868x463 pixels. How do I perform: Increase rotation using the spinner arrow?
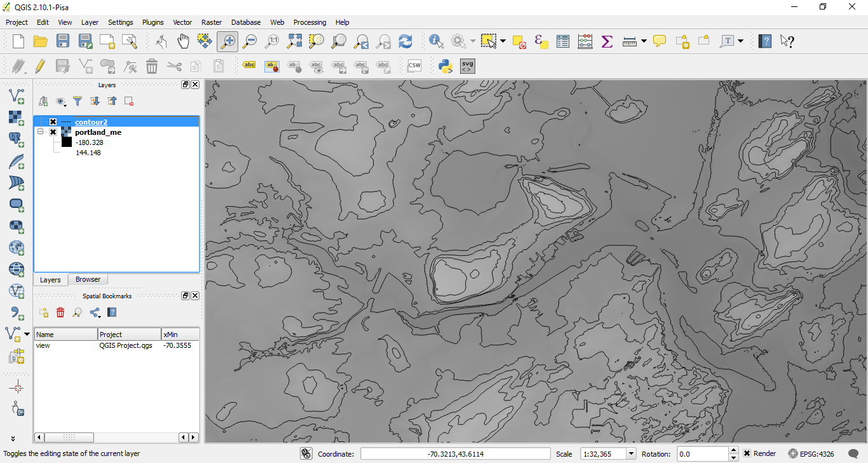(x=734, y=450)
